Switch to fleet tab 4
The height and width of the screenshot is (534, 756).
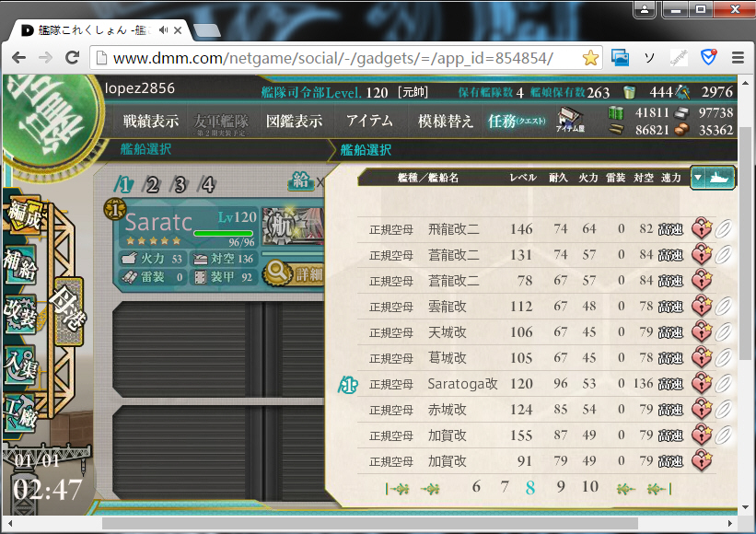tap(207, 184)
